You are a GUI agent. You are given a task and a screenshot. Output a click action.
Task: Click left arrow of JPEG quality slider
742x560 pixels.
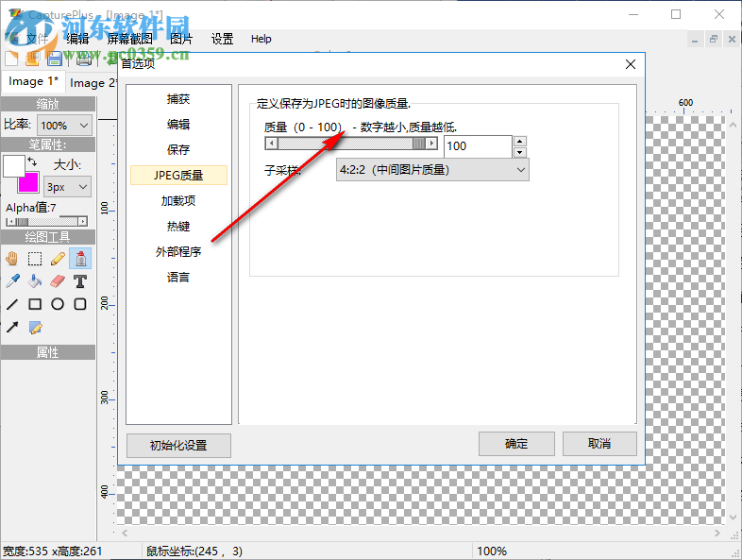(271, 144)
